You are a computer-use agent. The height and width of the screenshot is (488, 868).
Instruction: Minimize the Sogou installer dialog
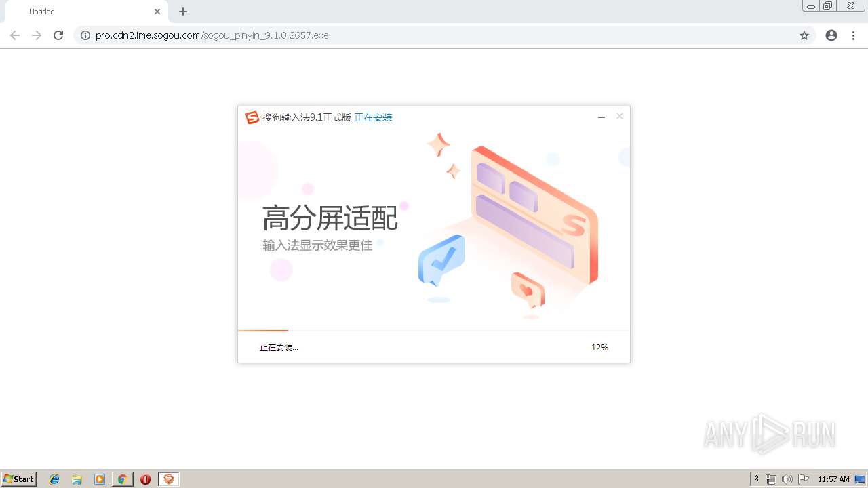[601, 117]
